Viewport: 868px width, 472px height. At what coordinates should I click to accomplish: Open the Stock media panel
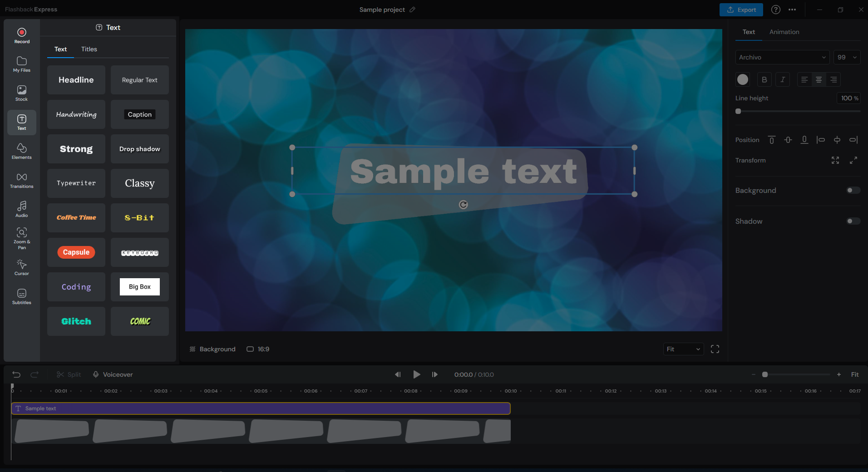(22, 93)
